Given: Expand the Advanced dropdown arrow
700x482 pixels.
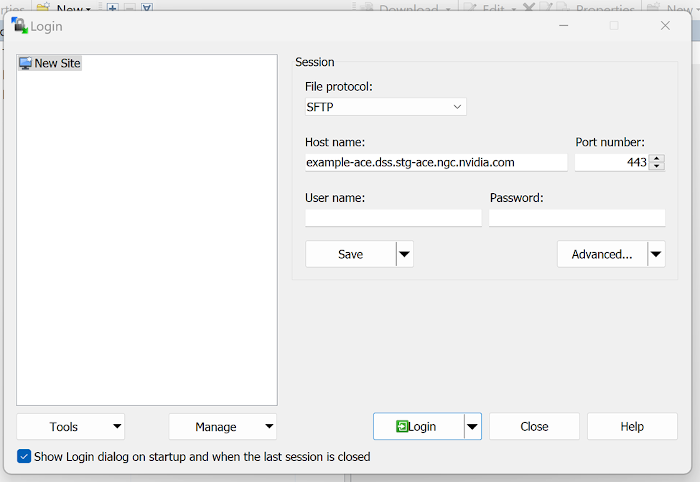Looking at the screenshot, I should [x=656, y=254].
